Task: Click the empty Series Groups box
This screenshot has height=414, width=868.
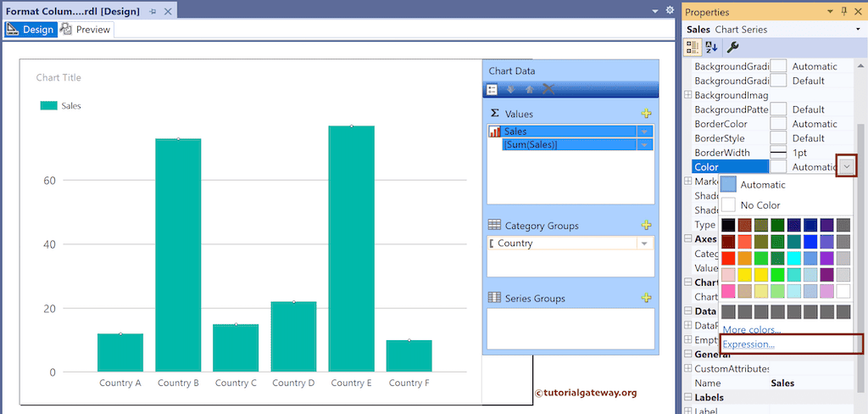Action: (570, 328)
